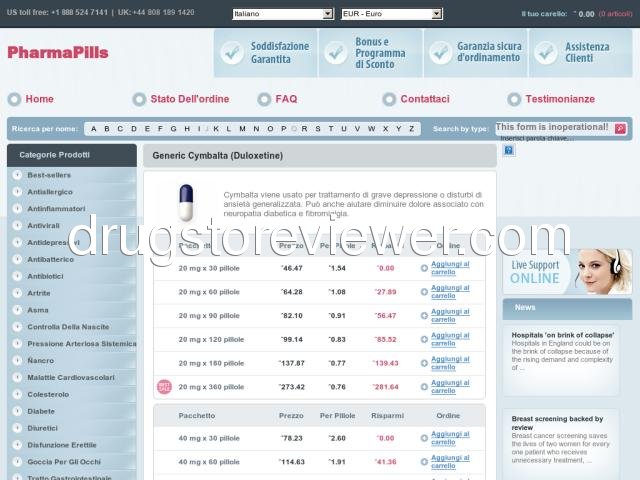Add 20 mg x 30 pillole to cart
This screenshot has height=480, width=640.
[x=450, y=268]
